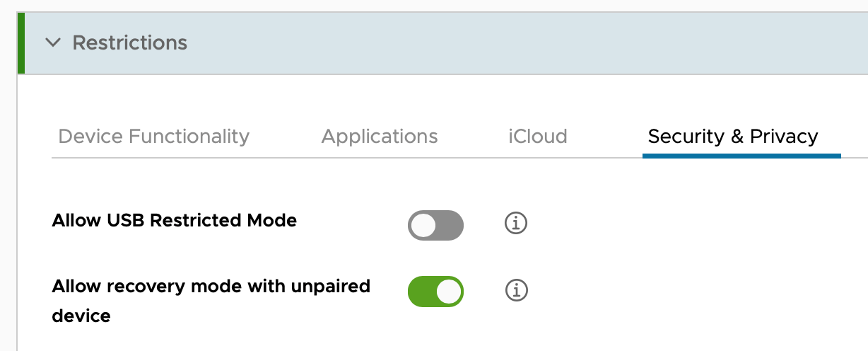Click the green bar beside Restrictions header
The width and height of the screenshot is (868, 351).
21,42
